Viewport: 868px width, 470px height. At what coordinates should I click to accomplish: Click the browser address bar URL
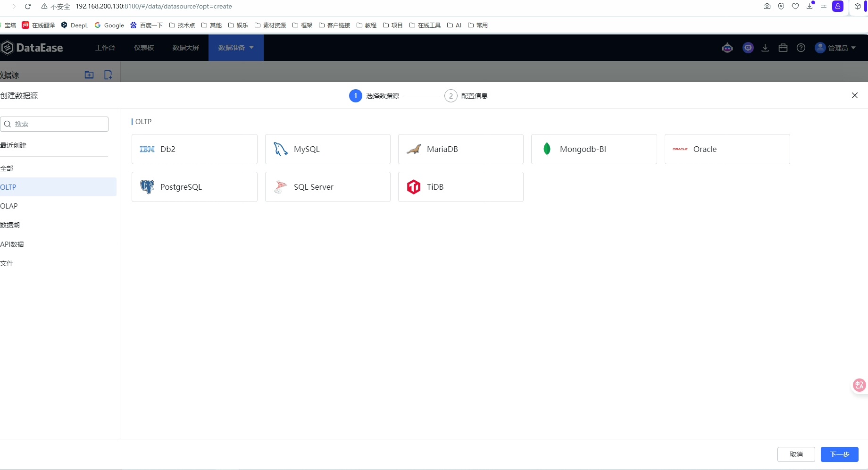pos(154,7)
